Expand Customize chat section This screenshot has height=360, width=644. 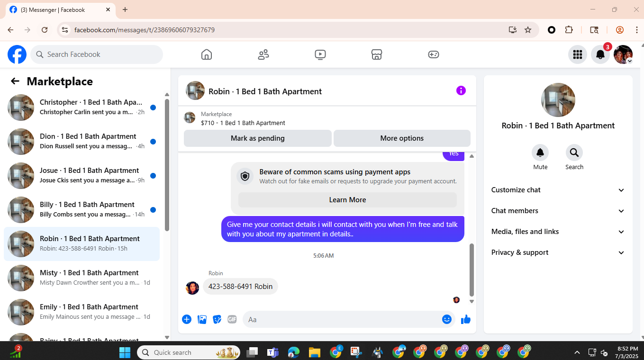point(558,190)
